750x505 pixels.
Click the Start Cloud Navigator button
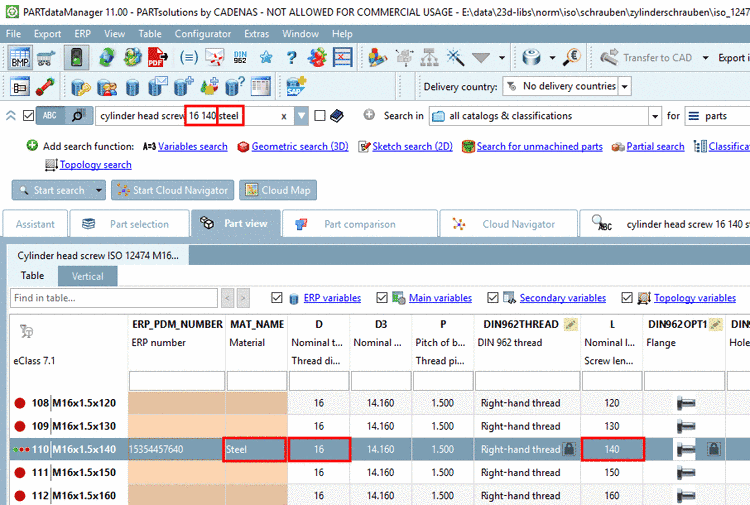coord(173,190)
